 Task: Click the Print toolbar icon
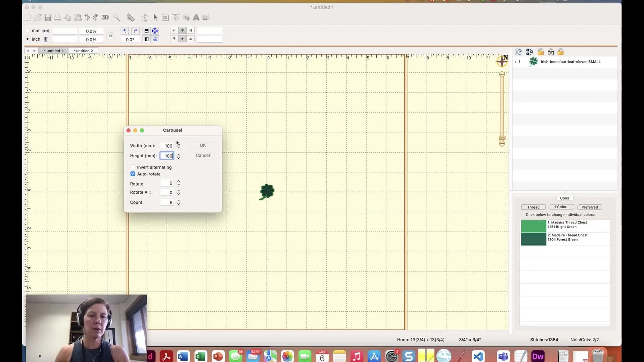coord(58,17)
